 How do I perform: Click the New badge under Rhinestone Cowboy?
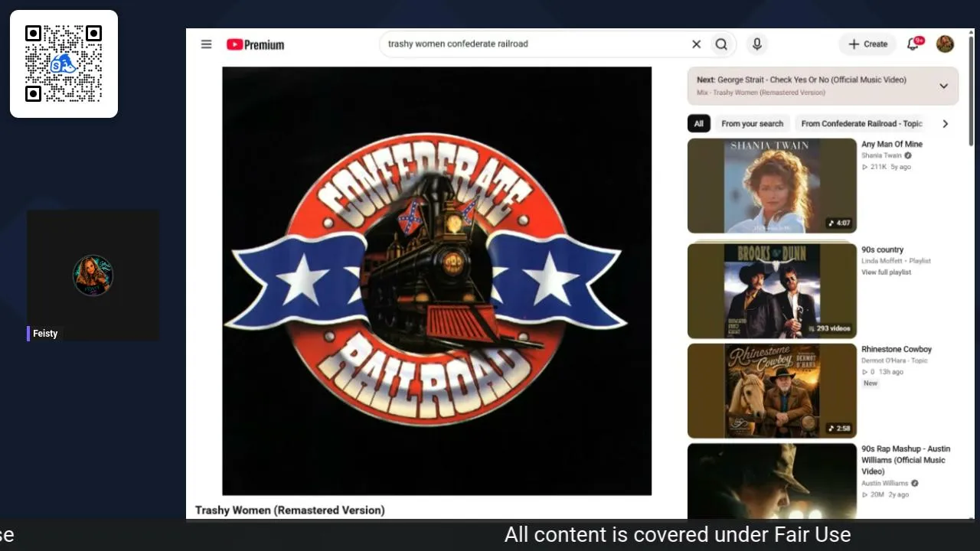pos(871,383)
